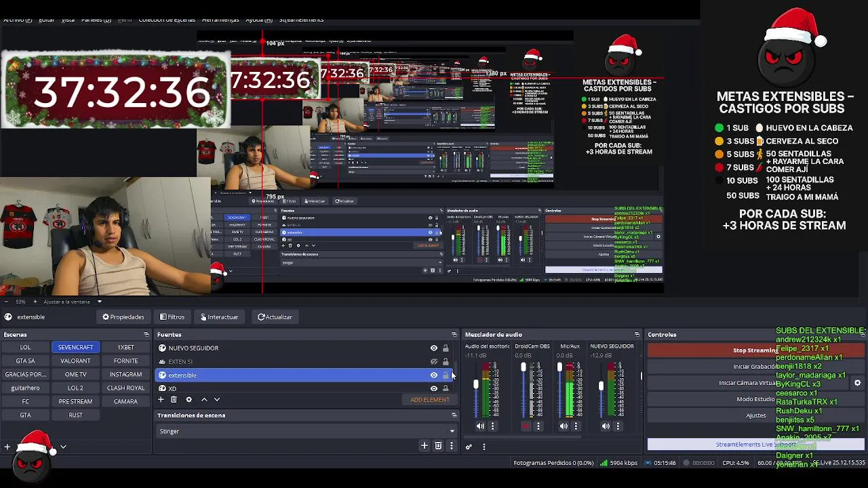
Task: Hide the extensible source
Action: click(434, 375)
